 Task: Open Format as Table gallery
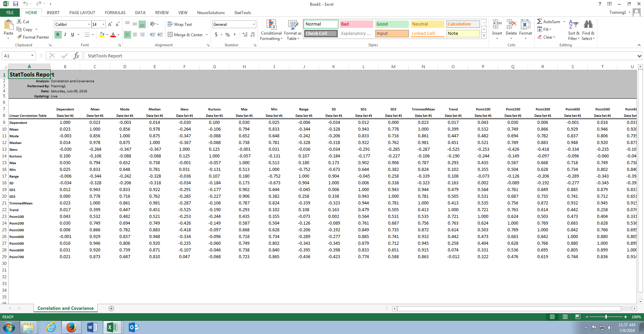[293, 30]
